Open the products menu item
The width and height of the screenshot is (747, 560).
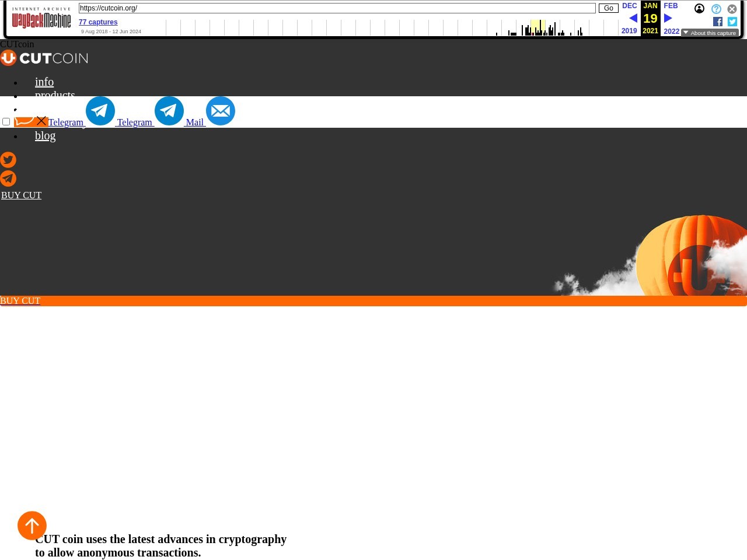55,93
